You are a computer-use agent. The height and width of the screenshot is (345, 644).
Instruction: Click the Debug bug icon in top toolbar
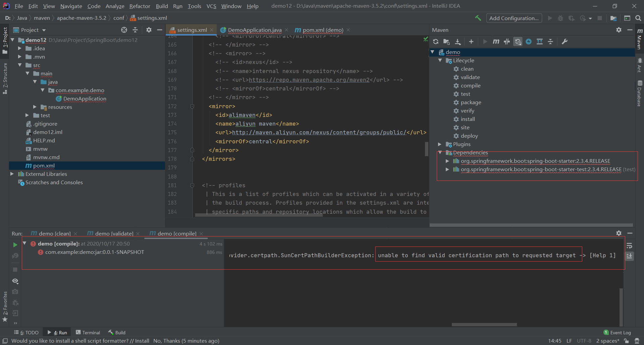click(560, 18)
